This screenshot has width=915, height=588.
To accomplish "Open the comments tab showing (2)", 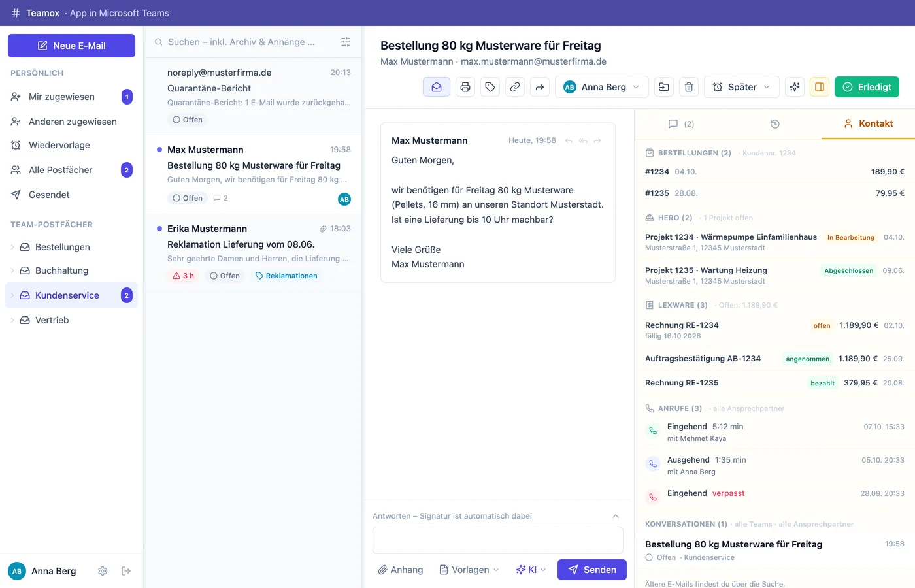I will click(x=681, y=124).
